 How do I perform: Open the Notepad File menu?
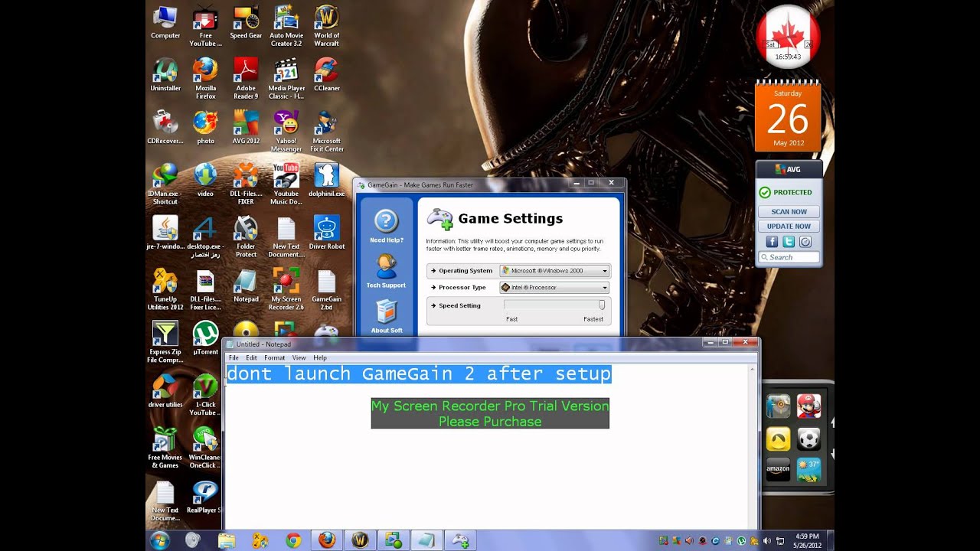(x=234, y=357)
